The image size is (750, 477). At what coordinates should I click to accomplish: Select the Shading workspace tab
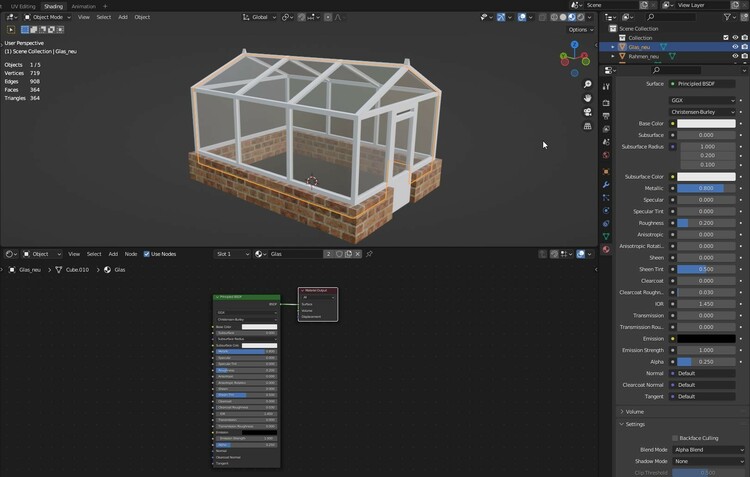(53, 6)
